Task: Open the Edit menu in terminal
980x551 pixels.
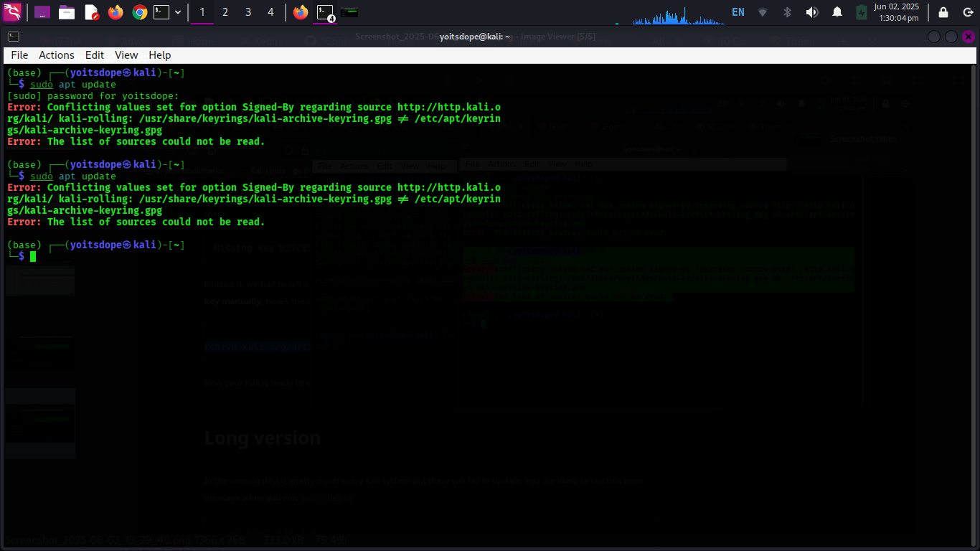Action: point(95,55)
